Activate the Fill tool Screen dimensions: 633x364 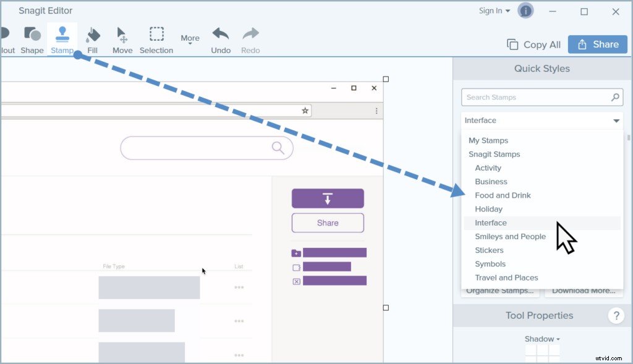[x=92, y=38]
